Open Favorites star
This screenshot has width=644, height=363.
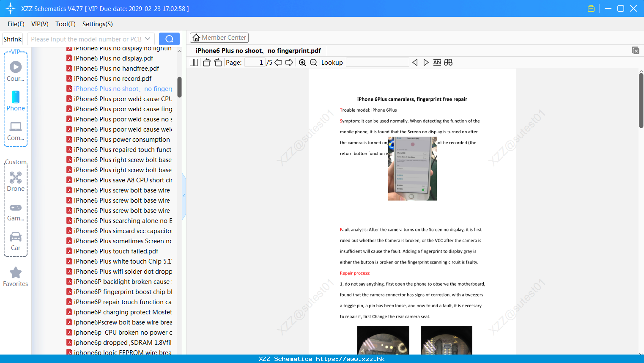[x=16, y=277]
